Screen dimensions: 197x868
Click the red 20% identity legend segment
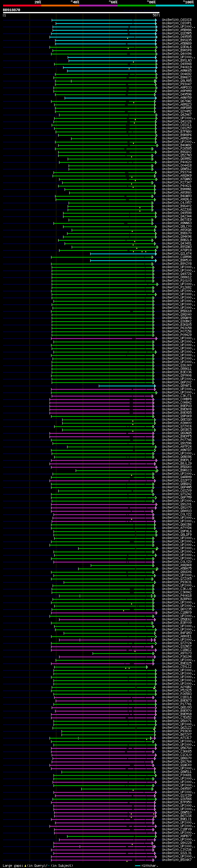pyautogui.click(x=22, y=6)
